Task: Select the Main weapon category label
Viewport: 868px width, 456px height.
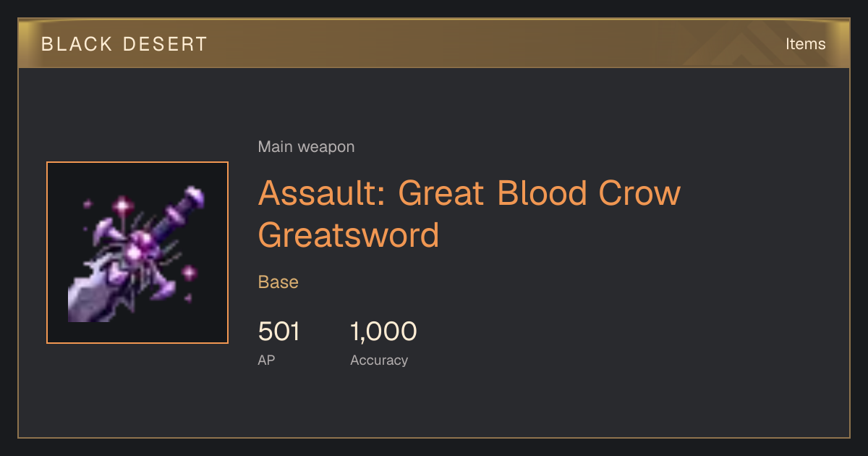Action: click(x=306, y=147)
